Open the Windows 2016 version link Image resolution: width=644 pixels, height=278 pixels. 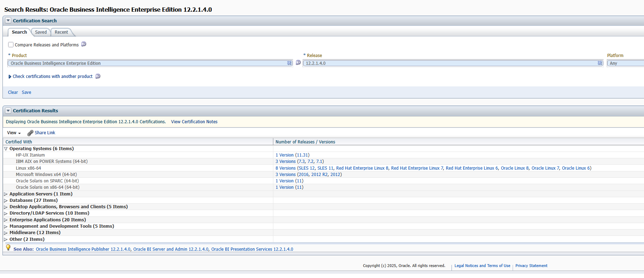tap(303, 175)
